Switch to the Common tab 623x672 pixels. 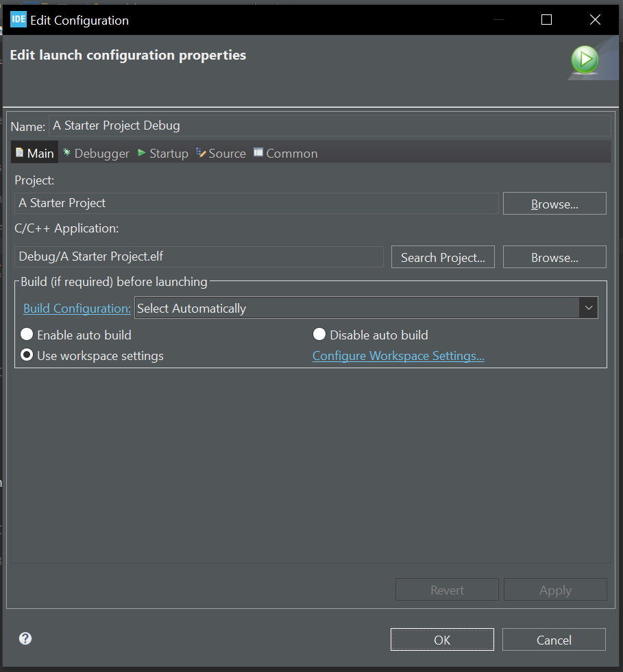click(x=285, y=154)
